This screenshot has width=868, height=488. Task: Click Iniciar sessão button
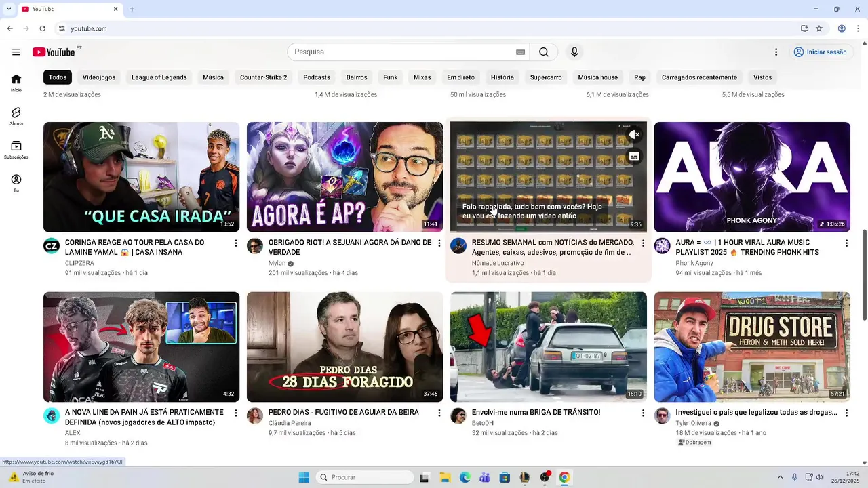(x=821, y=52)
